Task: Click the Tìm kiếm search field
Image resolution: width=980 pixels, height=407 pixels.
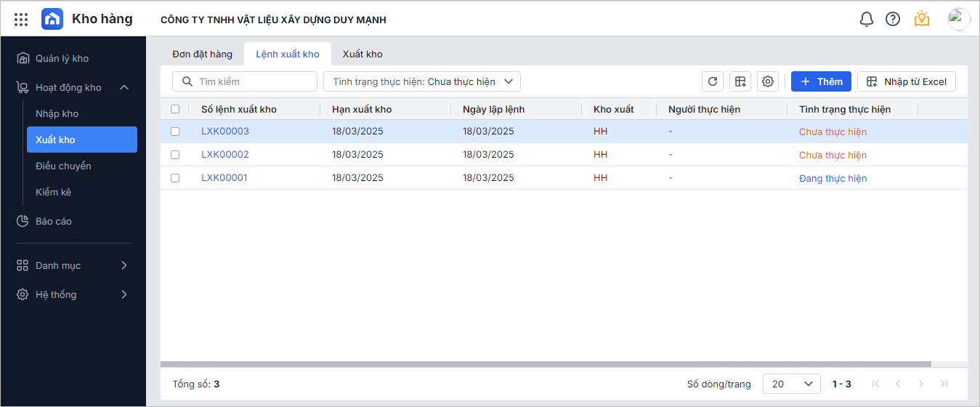Action: [x=245, y=81]
